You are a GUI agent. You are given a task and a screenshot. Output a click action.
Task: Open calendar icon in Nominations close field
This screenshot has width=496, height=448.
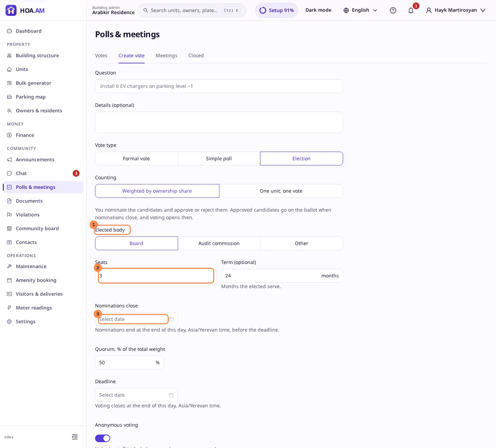click(171, 319)
